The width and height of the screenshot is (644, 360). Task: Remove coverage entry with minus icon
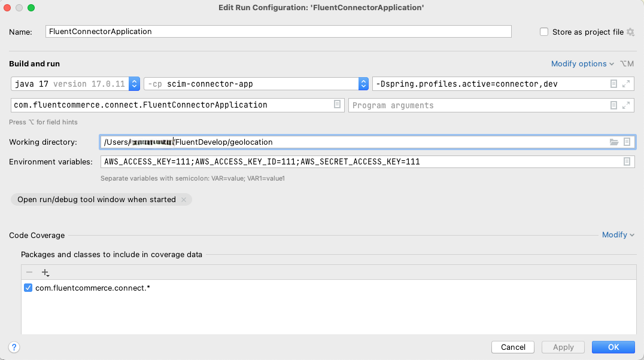pyautogui.click(x=29, y=273)
